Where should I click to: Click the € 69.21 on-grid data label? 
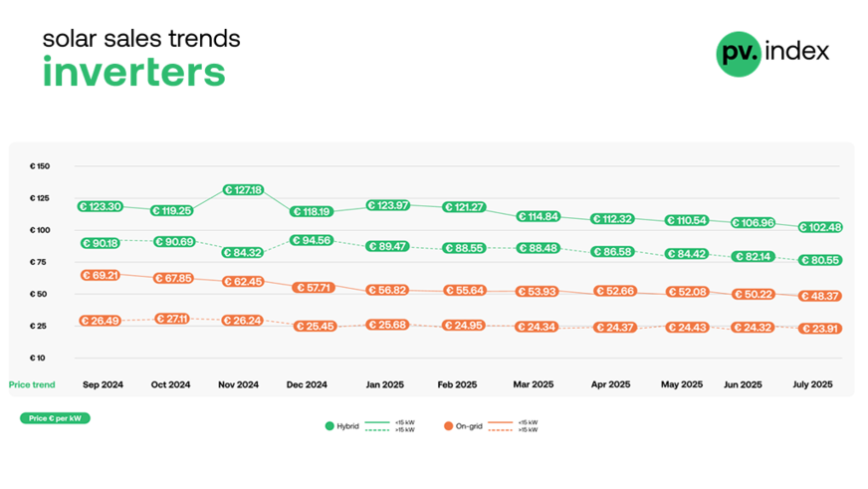[100, 275]
